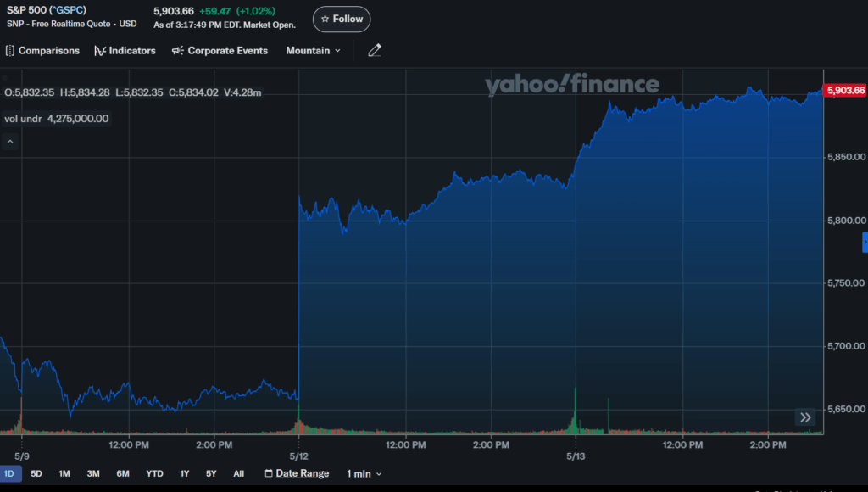The image size is (868, 492).
Task: Click the double-arrow scroll to latest icon
Action: click(x=805, y=417)
